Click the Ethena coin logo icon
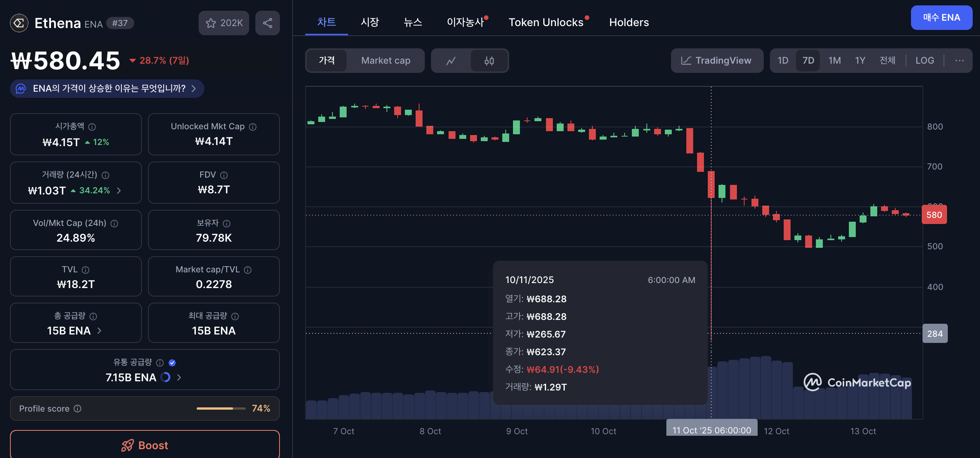The image size is (980, 458). pyautogui.click(x=19, y=23)
